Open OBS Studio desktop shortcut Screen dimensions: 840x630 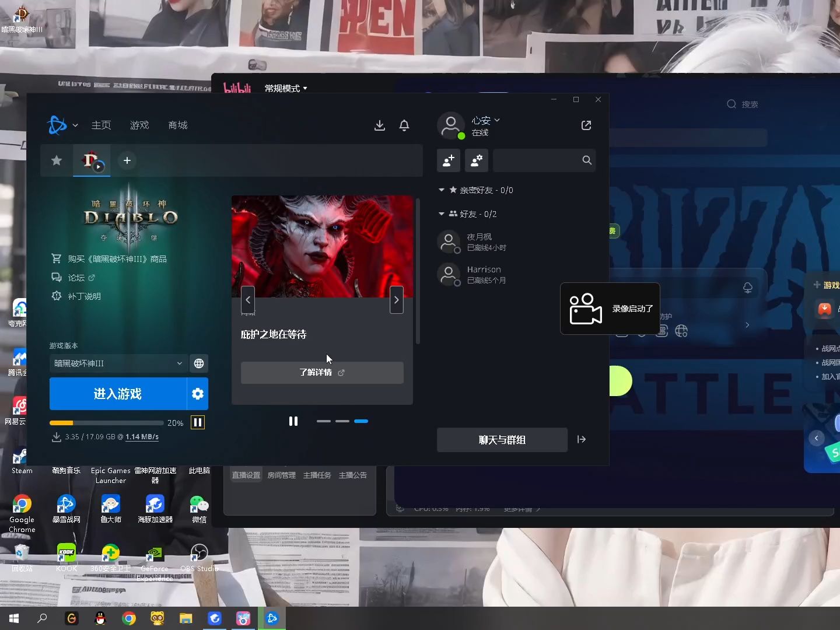click(199, 558)
